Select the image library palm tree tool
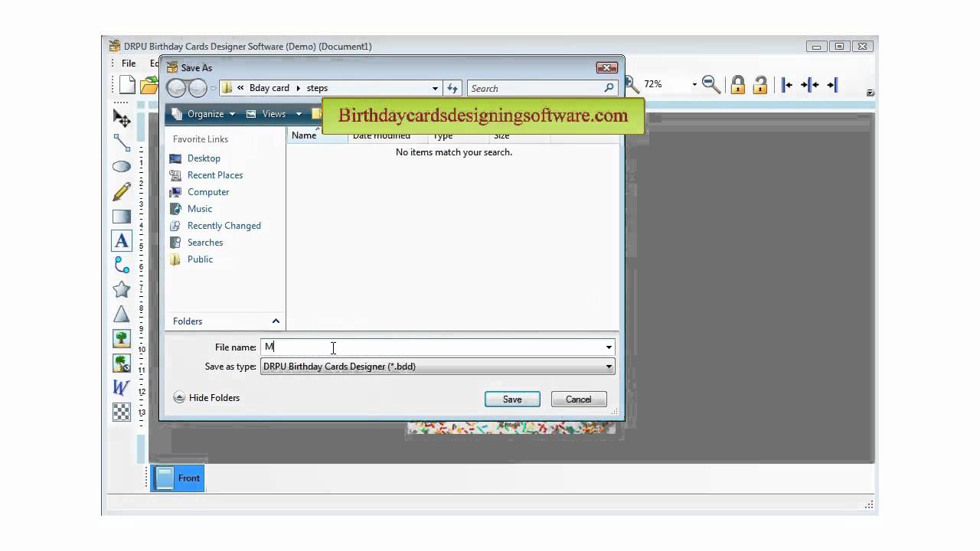Screen dimensions: 980x551 122,363
